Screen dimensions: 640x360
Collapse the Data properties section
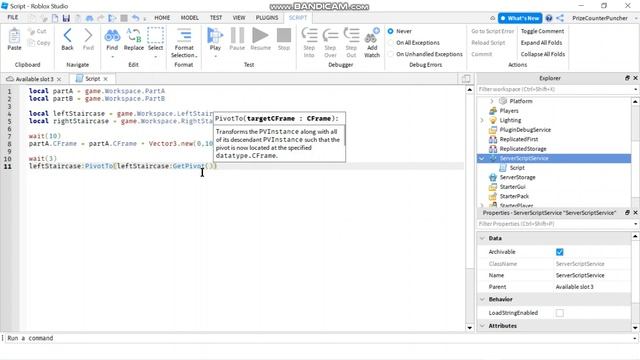[x=482, y=238]
